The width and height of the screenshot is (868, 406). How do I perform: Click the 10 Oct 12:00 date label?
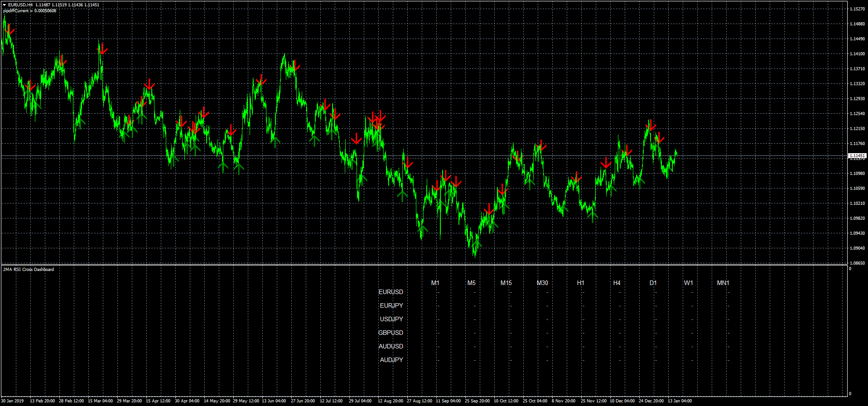(506, 401)
